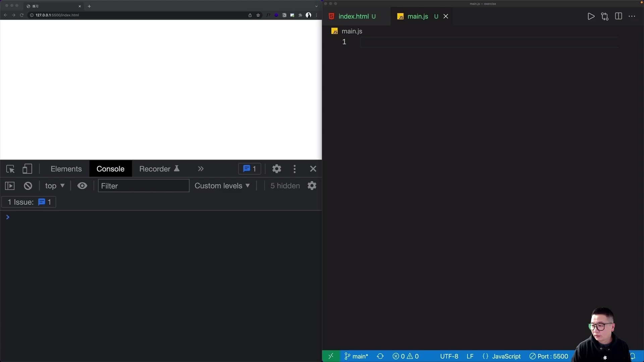Open the Chrome three-dot menu
Viewport: 644px width, 362px height.
[x=316, y=15]
